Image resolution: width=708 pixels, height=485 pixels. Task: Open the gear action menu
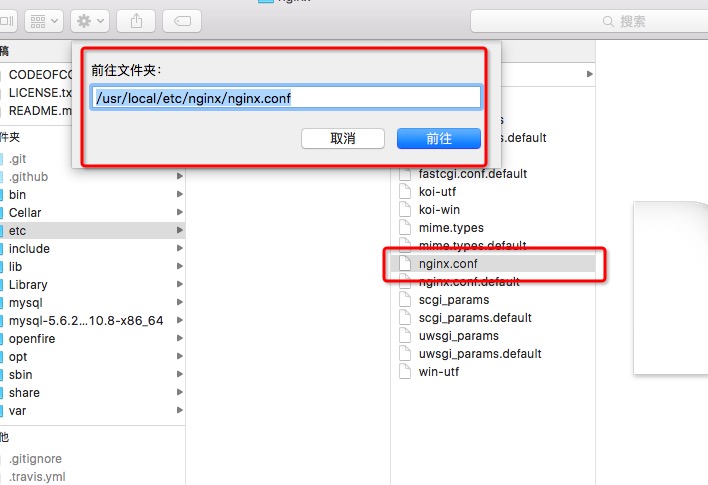90,21
